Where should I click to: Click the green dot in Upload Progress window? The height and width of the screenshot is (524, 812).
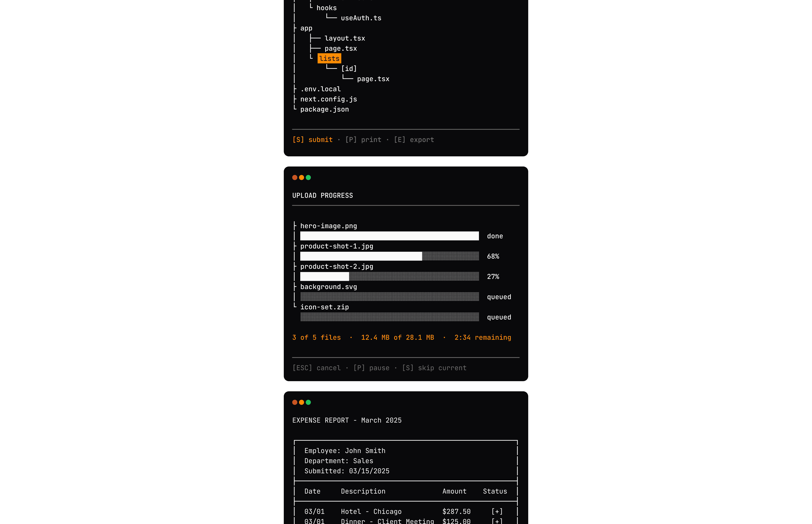[308, 177]
